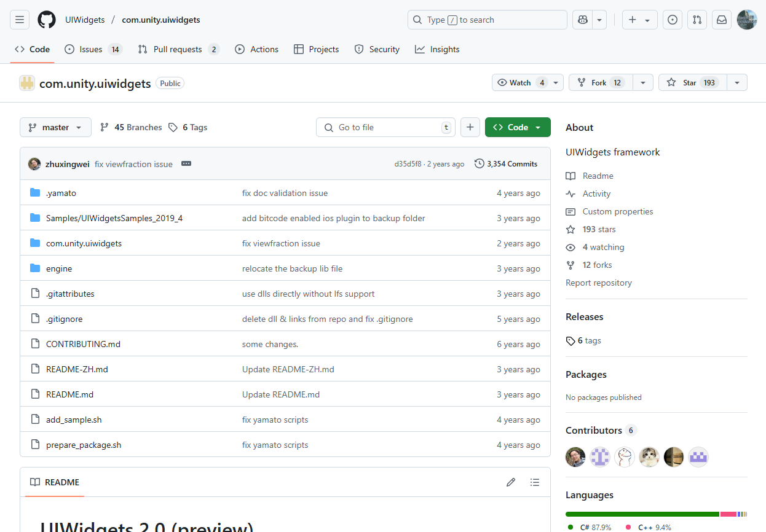
Task: Open the Contributors section heading link
Action: (601, 430)
